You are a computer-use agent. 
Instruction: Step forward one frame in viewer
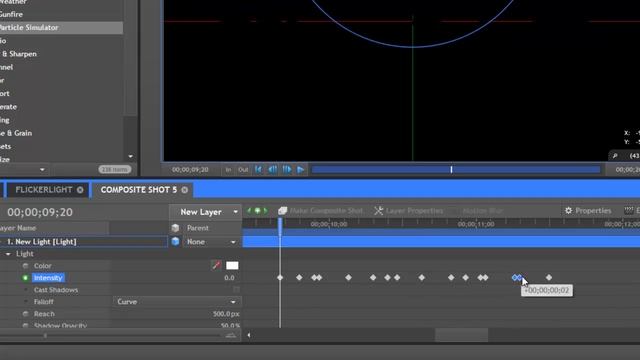[x=287, y=169]
